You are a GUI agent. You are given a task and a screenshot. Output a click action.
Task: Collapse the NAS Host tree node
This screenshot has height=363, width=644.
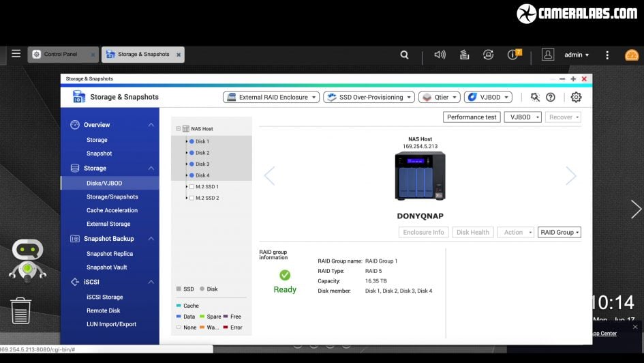point(179,129)
